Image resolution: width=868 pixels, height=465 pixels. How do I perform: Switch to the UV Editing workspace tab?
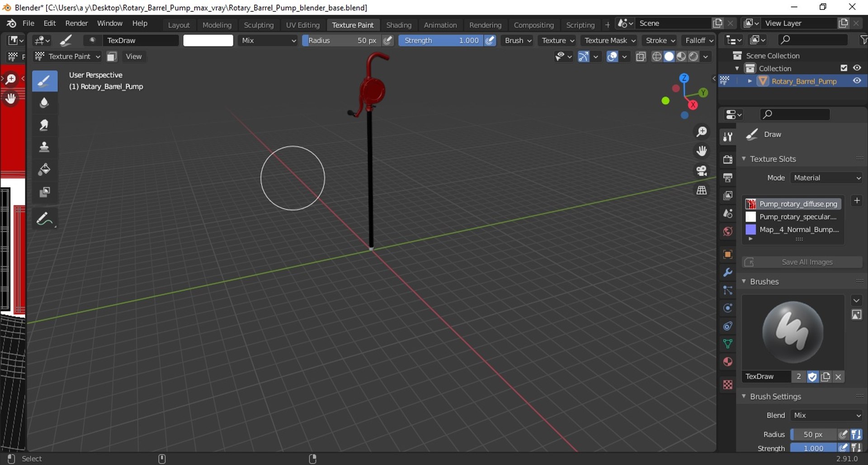point(302,25)
